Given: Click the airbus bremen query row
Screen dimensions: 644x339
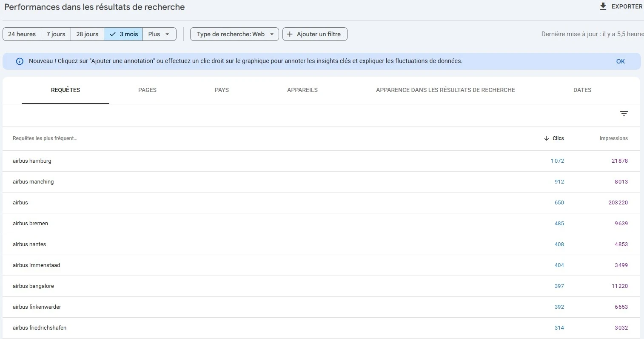Looking at the screenshot, I should 30,223.
